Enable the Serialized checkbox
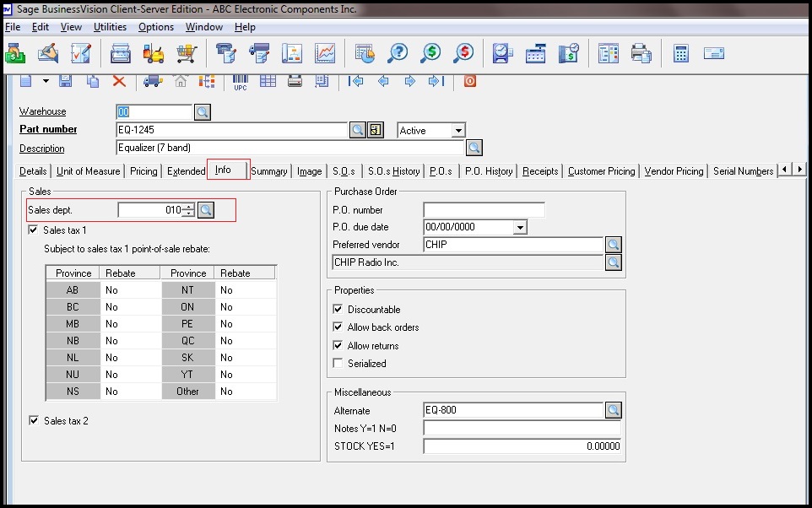 338,363
